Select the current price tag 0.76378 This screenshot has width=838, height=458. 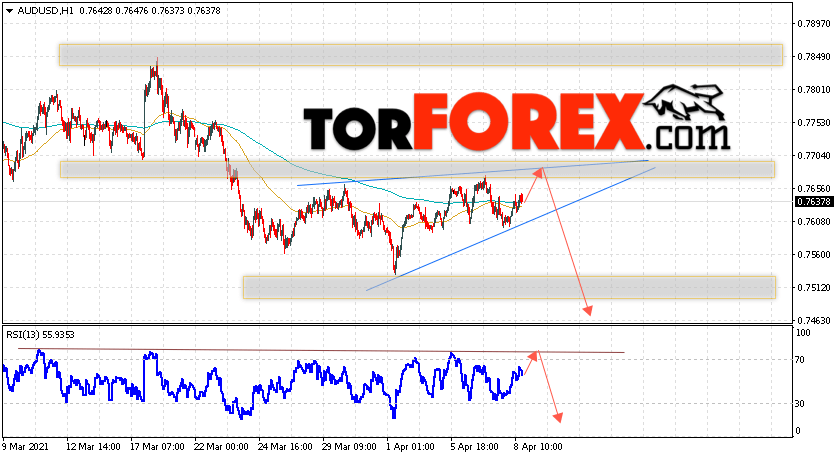point(814,201)
